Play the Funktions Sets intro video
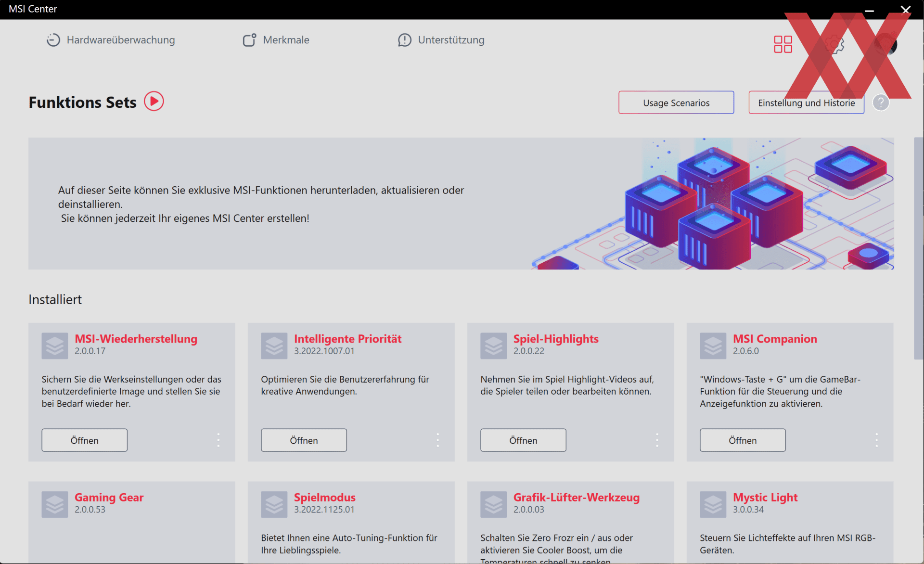 point(154,102)
